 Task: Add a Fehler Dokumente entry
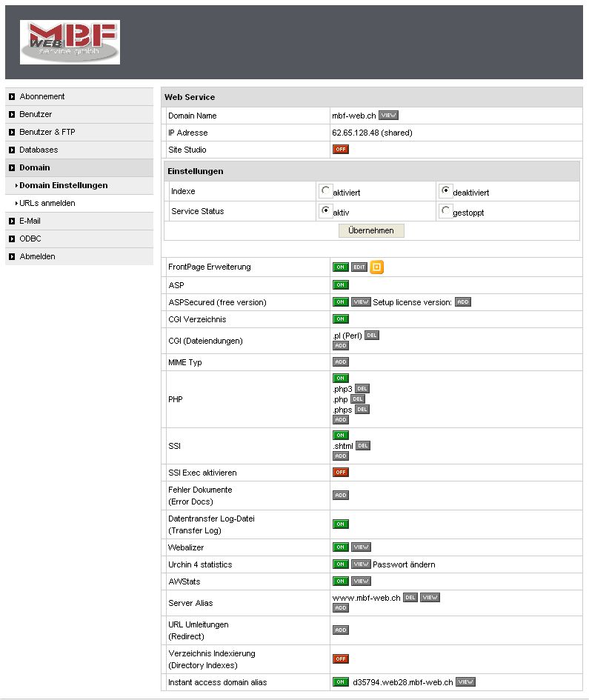pyautogui.click(x=340, y=496)
